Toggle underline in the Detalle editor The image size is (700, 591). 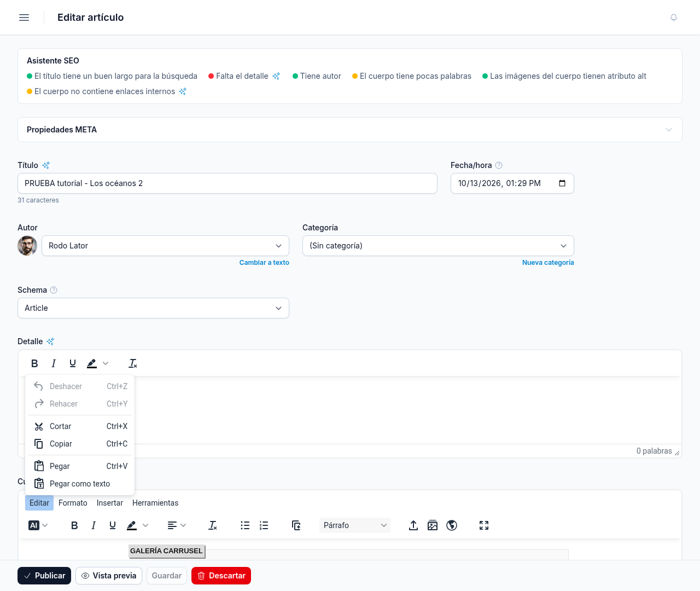pos(73,363)
